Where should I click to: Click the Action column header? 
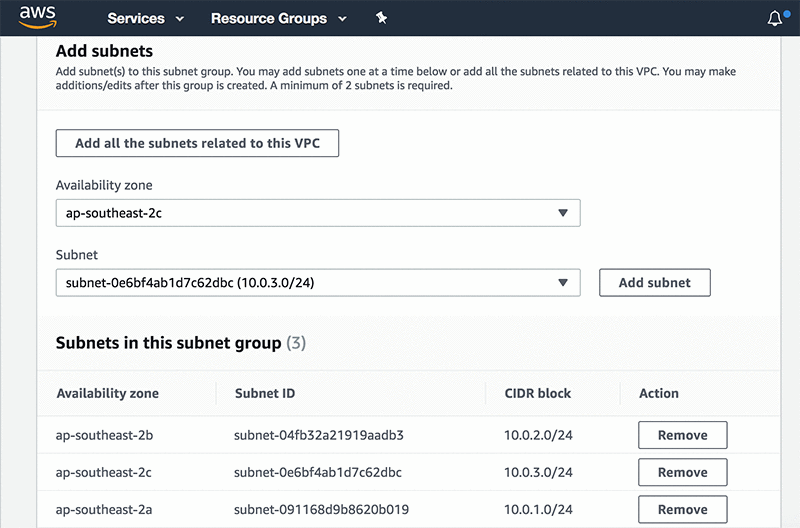(x=658, y=393)
